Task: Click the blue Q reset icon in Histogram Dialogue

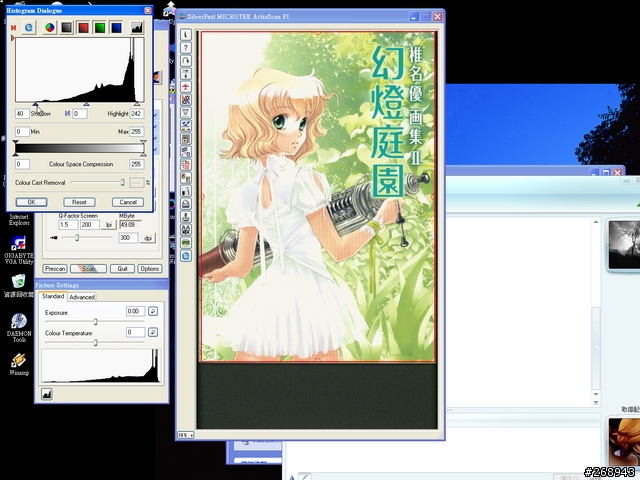Action: 29,27
